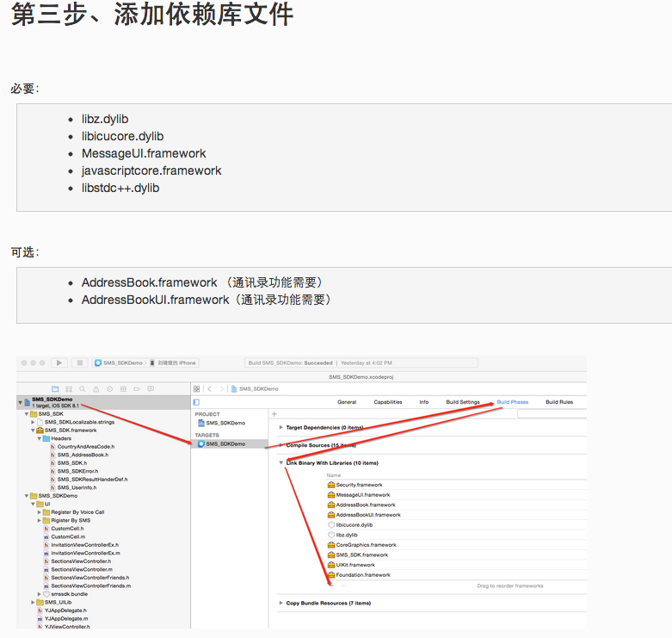
Task: Open the Project navigator folder icon
Action: pos(55,389)
